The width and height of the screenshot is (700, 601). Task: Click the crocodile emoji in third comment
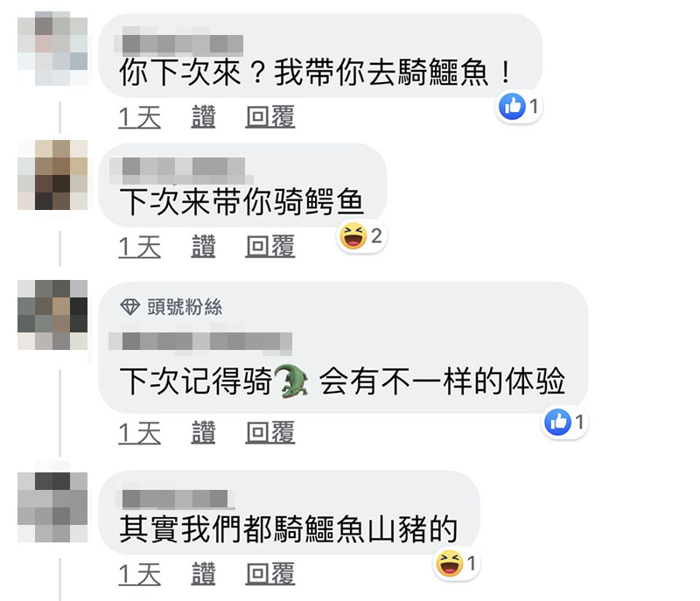[290, 381]
